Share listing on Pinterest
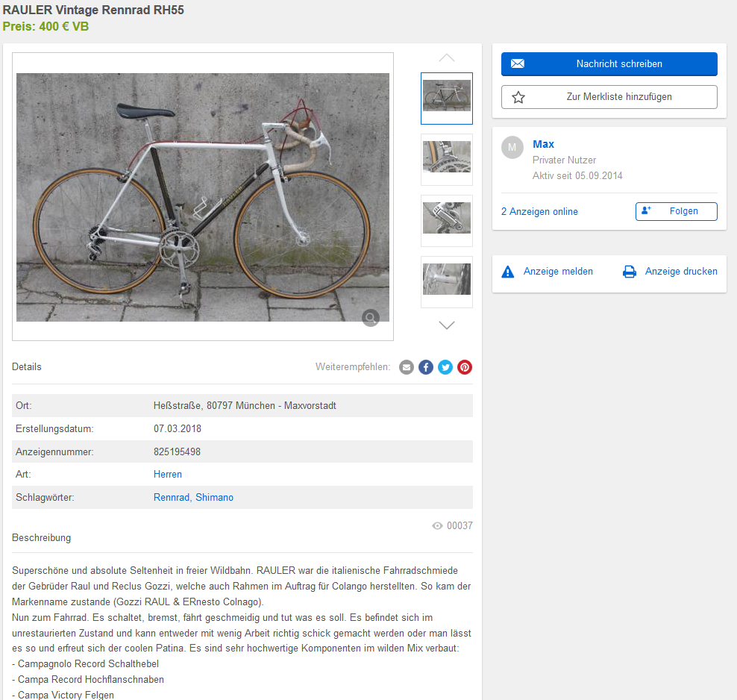Screen dimensions: 737x700 [465, 367]
